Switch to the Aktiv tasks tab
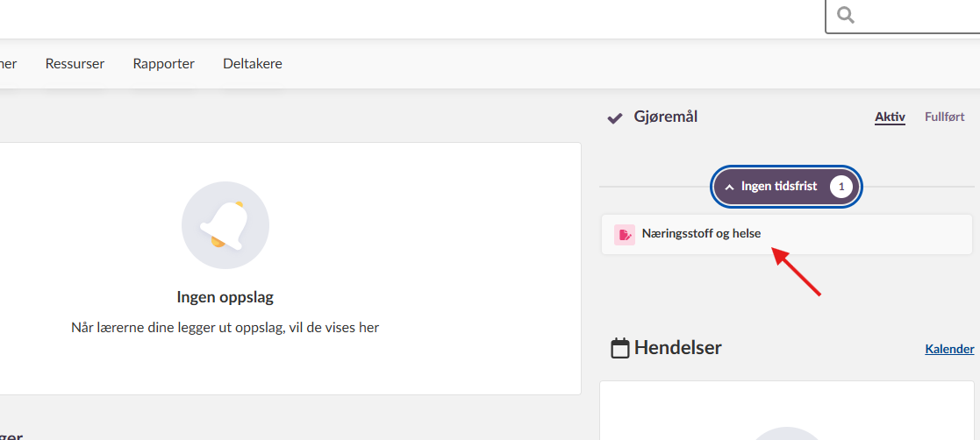Screen dimensions: 980x440 tap(890, 117)
